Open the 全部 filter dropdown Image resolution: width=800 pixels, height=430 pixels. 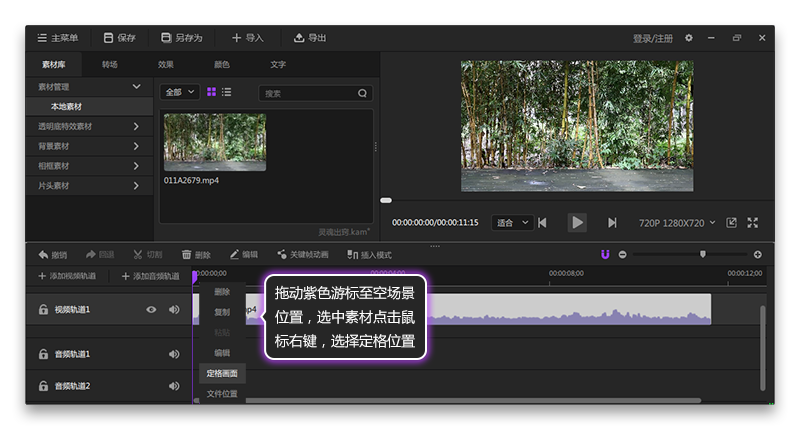pos(180,92)
